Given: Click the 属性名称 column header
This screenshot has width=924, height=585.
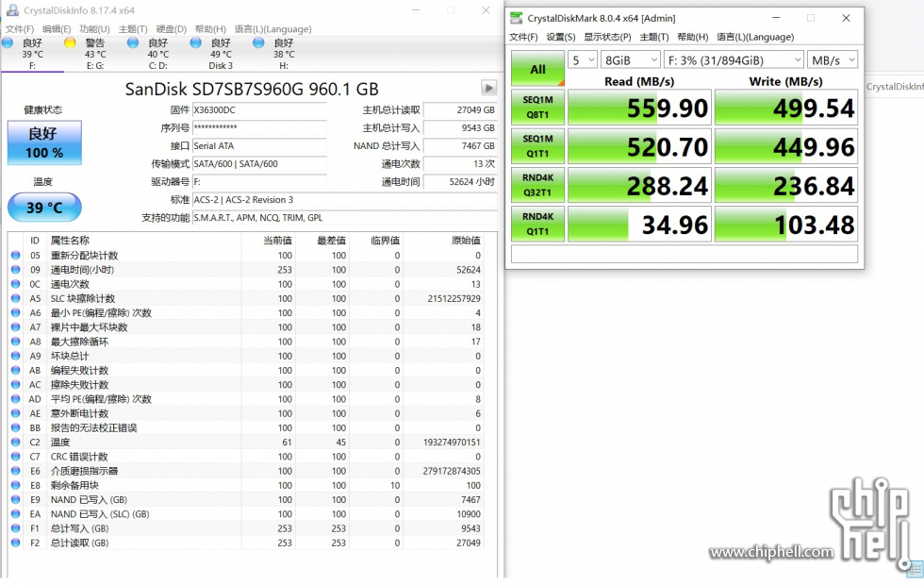Looking at the screenshot, I should (70, 241).
